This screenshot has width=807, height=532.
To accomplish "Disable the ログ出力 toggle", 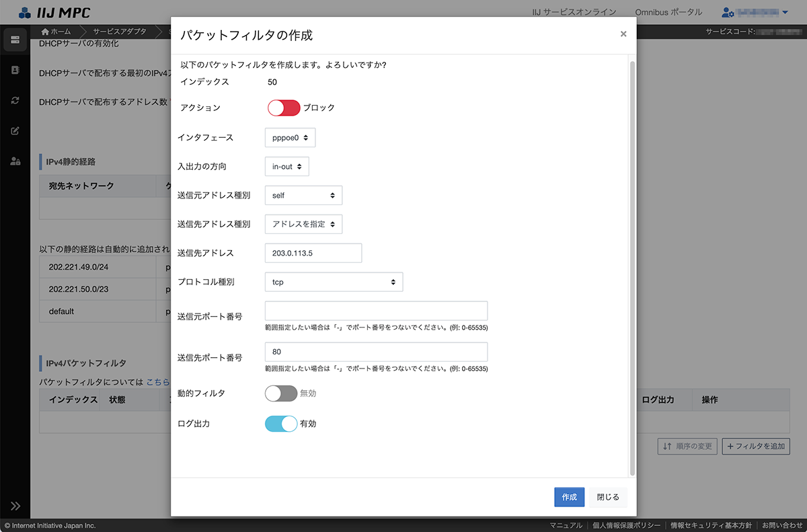I will (281, 424).
